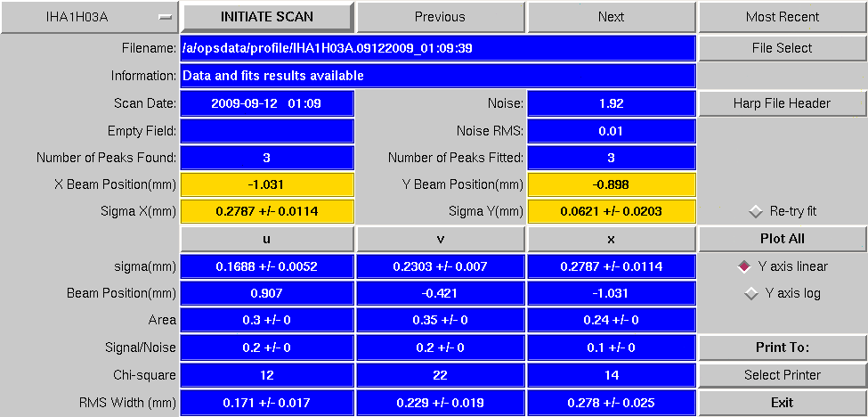The width and height of the screenshot is (868, 417).
Task: Load the Next scan
Action: tap(611, 17)
